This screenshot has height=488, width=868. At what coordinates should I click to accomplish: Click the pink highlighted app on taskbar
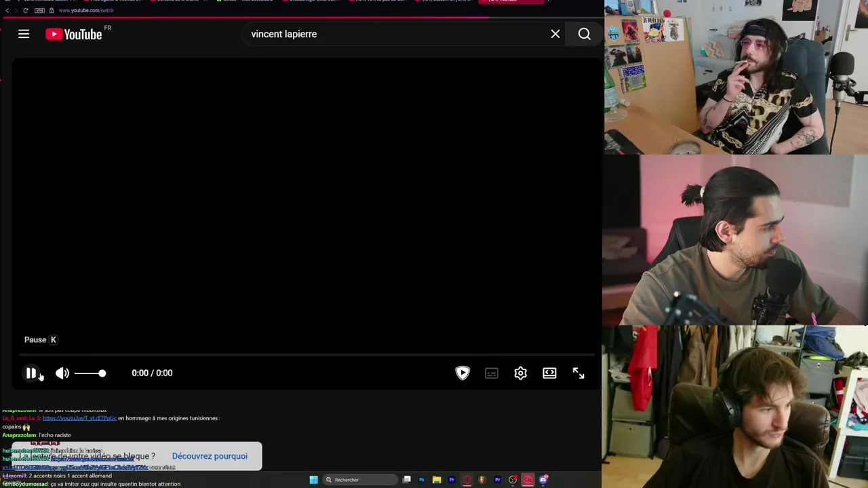(x=528, y=480)
